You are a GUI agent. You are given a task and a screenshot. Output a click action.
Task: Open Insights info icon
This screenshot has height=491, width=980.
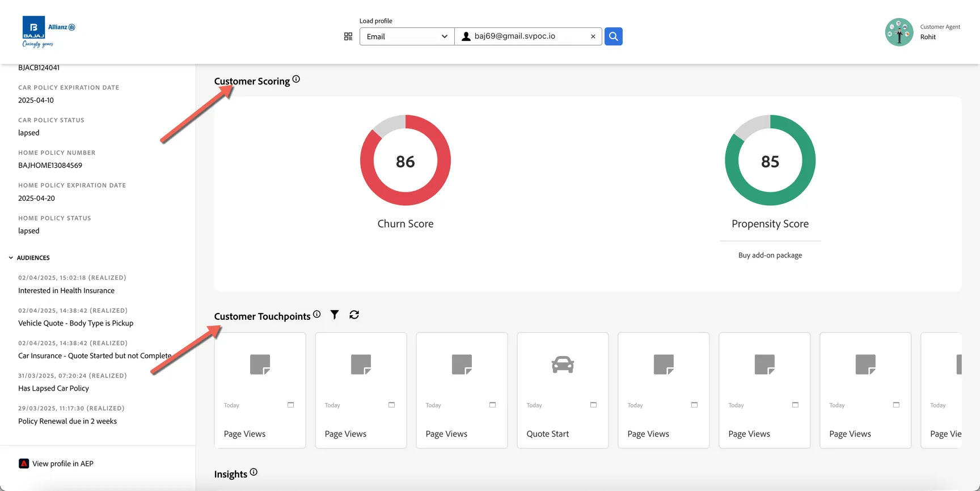(254, 472)
